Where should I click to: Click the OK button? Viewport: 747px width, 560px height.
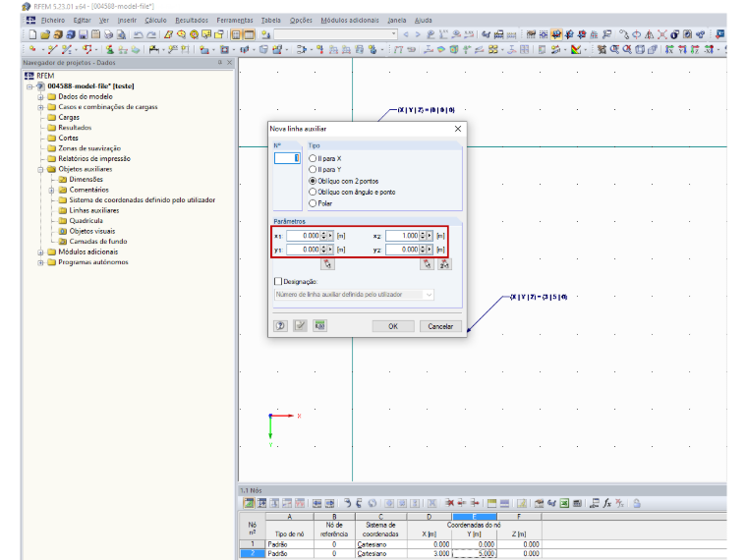click(393, 326)
